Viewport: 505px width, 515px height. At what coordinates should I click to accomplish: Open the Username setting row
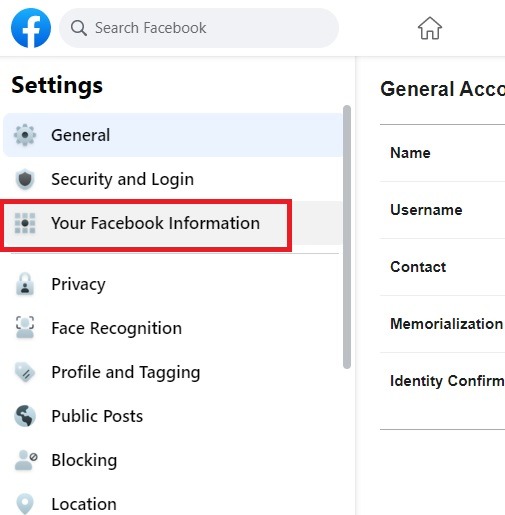tap(442, 210)
